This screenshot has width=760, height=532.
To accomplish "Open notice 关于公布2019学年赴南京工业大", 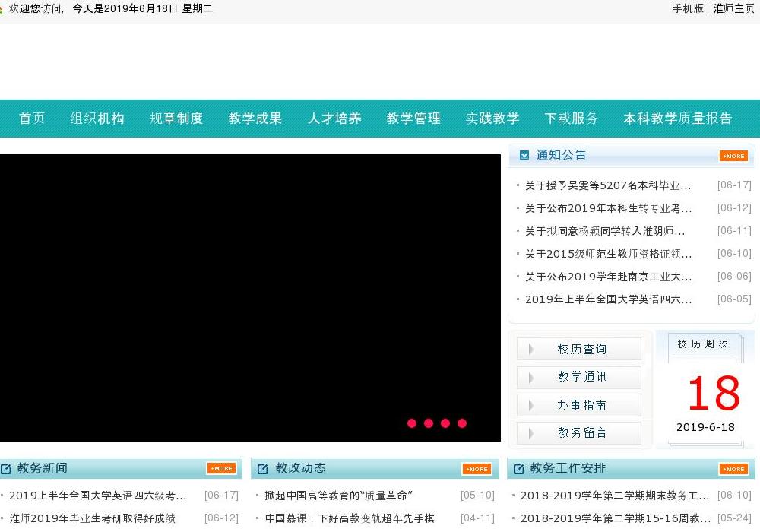I will [608, 277].
